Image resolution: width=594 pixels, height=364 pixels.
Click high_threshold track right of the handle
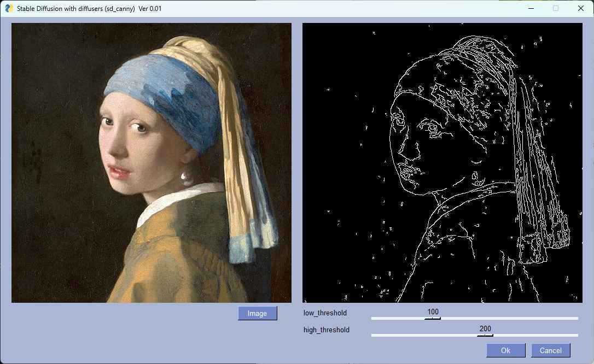(536, 335)
